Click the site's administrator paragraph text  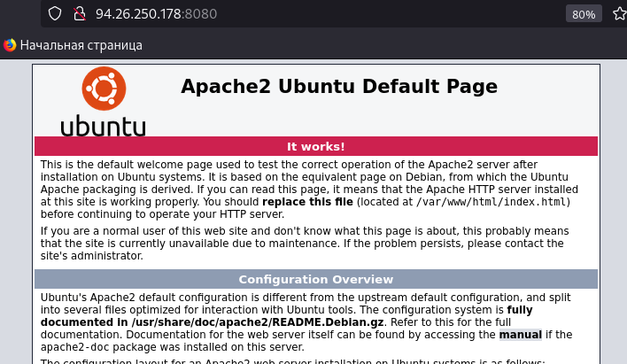pyautogui.click(x=91, y=255)
